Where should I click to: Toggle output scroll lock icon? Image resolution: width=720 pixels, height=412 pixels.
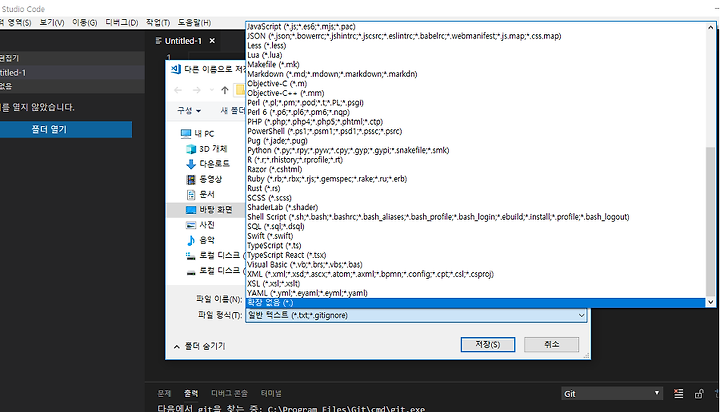699,394
